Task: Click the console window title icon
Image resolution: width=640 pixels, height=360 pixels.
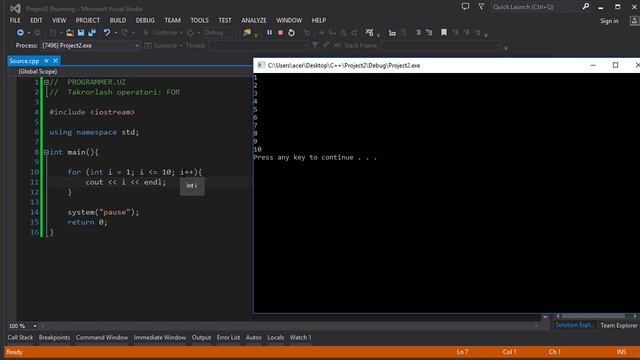Action: click(x=260, y=65)
